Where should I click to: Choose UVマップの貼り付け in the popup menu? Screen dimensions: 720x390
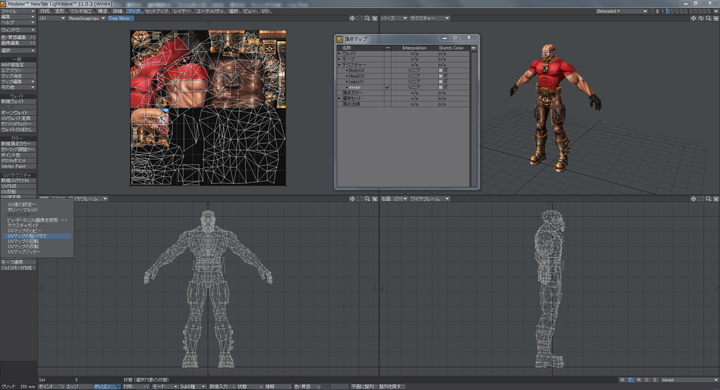[x=37, y=236]
